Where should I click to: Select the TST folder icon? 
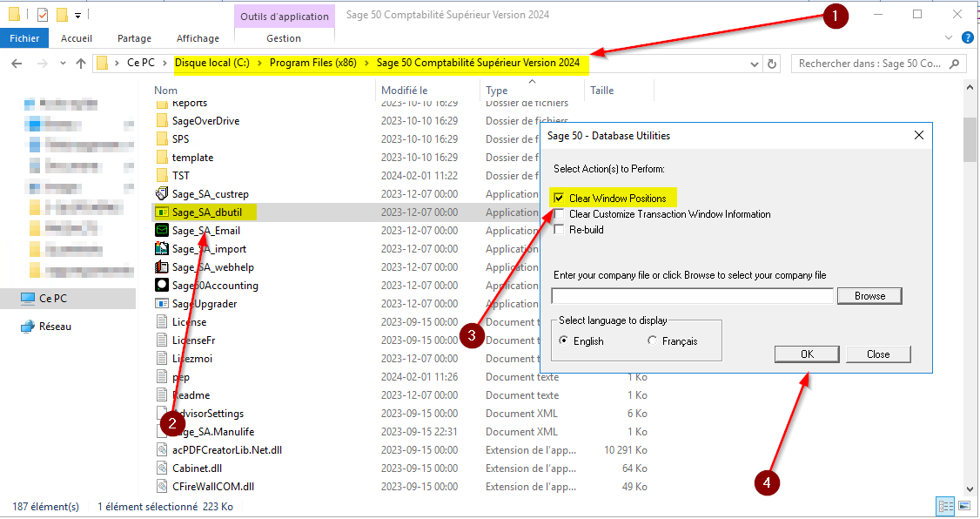point(162,175)
